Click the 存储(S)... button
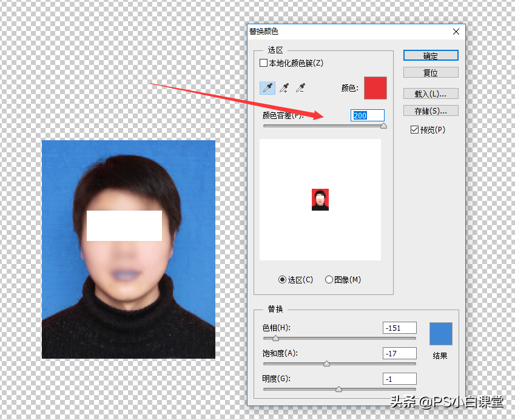The image size is (515, 420). 431,110
